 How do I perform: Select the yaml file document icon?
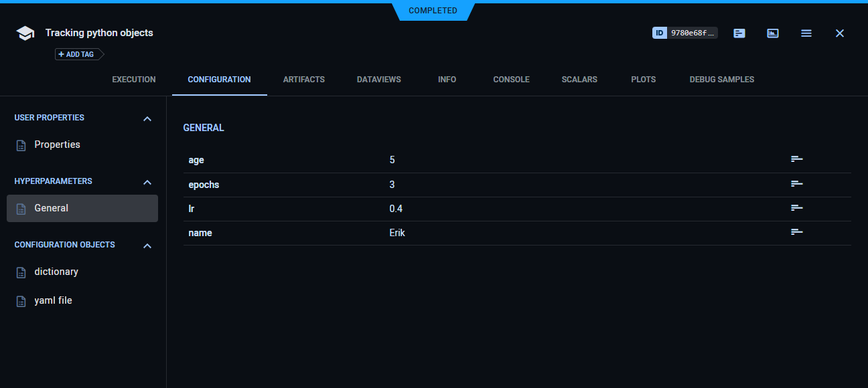pos(21,300)
